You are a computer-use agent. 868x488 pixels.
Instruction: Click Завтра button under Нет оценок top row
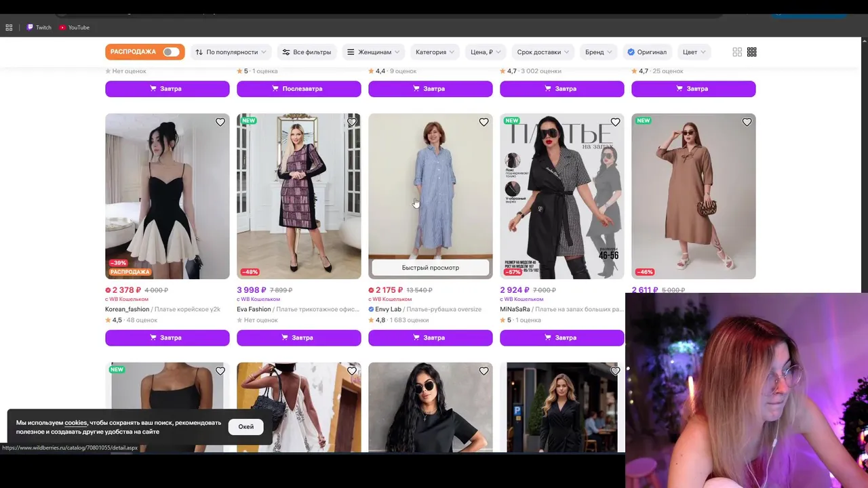[167, 89]
